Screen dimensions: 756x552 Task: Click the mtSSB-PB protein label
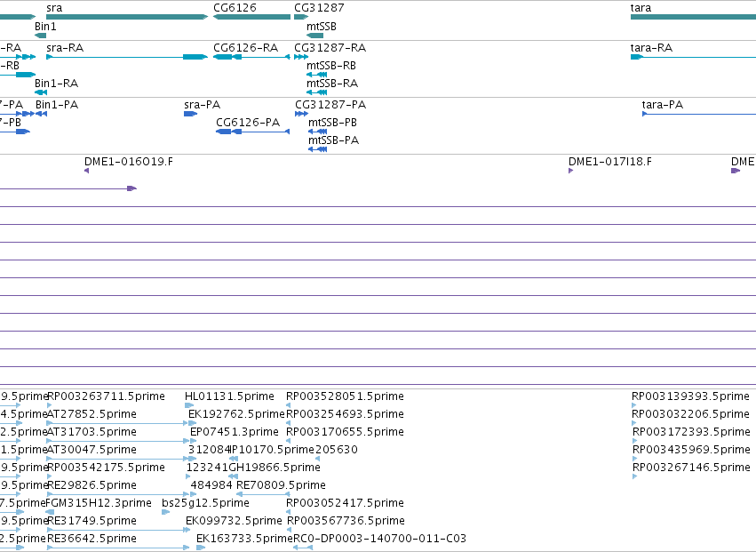pos(332,123)
